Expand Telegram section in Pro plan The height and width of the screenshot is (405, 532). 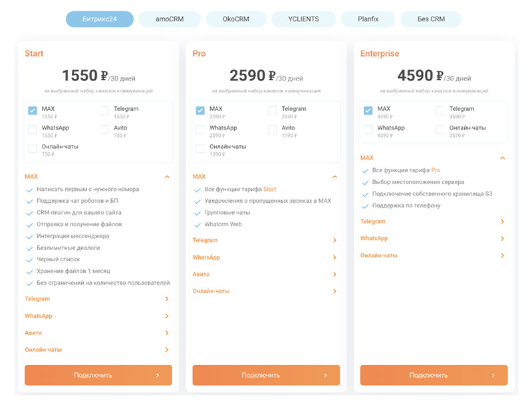334,241
